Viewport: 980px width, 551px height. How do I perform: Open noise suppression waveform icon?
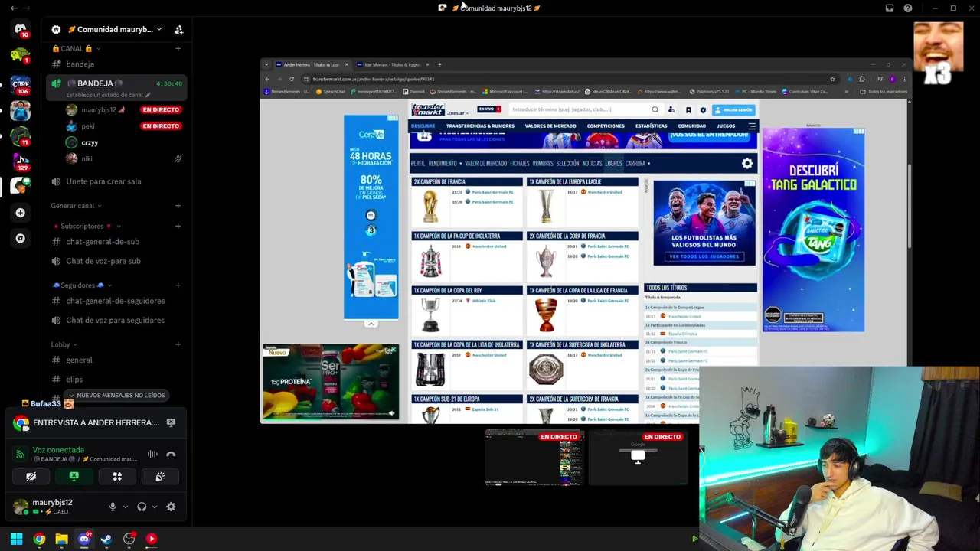[152, 454]
